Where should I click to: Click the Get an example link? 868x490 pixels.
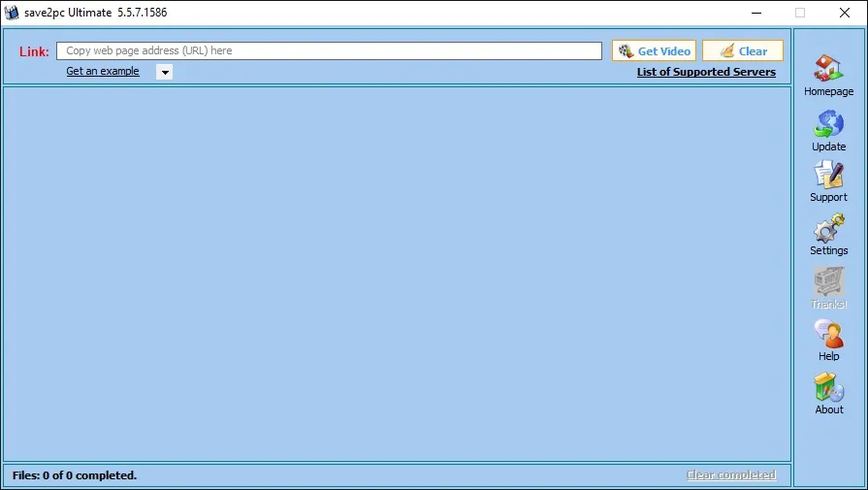click(103, 71)
